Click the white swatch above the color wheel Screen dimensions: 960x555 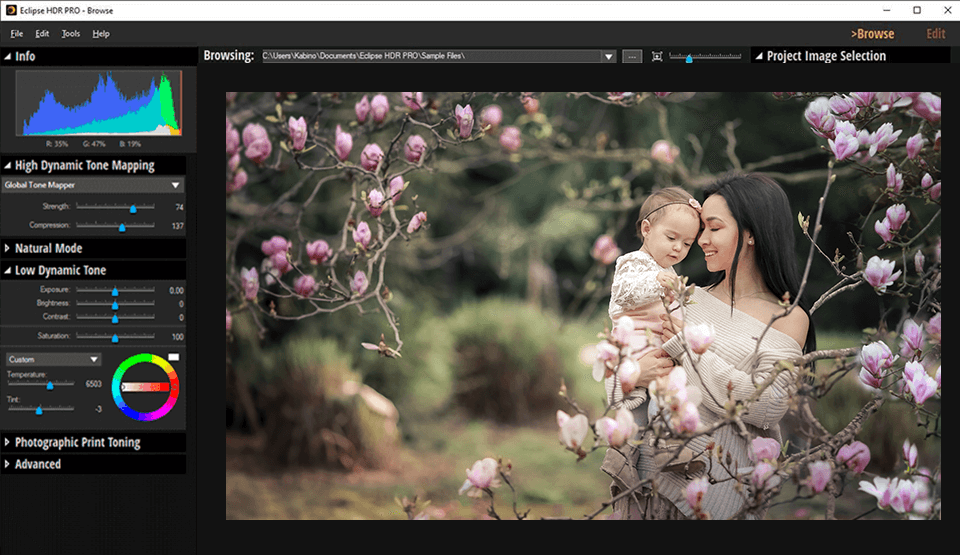tap(173, 356)
